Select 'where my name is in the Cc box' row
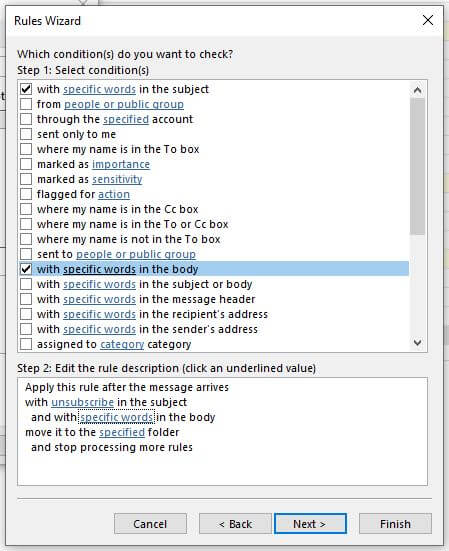449x551 pixels. click(214, 209)
